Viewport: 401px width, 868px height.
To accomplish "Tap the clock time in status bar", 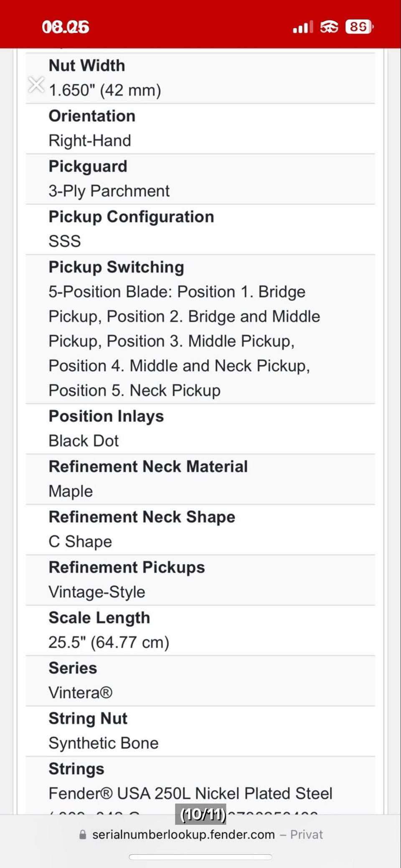I will tap(66, 27).
